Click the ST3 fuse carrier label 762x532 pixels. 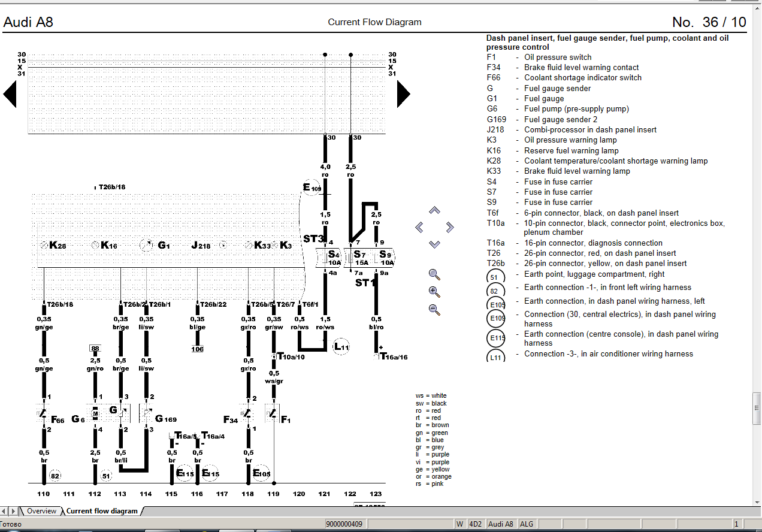313,239
